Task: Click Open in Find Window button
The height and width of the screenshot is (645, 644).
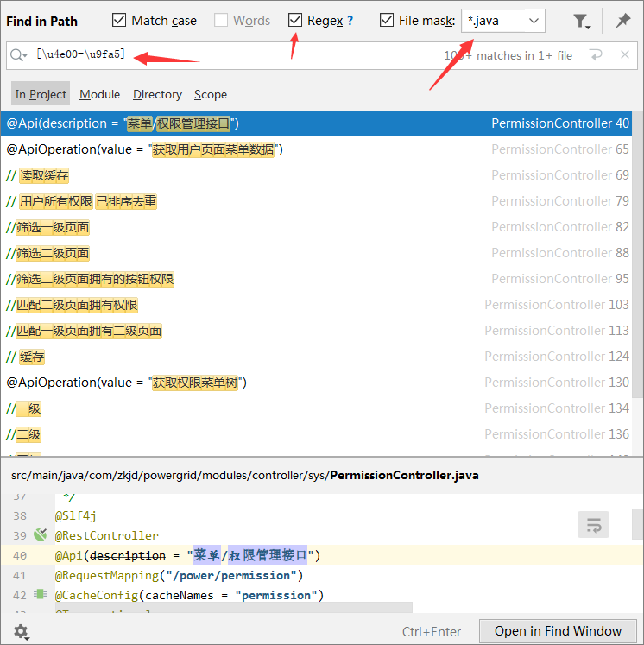Action: pyautogui.click(x=558, y=631)
